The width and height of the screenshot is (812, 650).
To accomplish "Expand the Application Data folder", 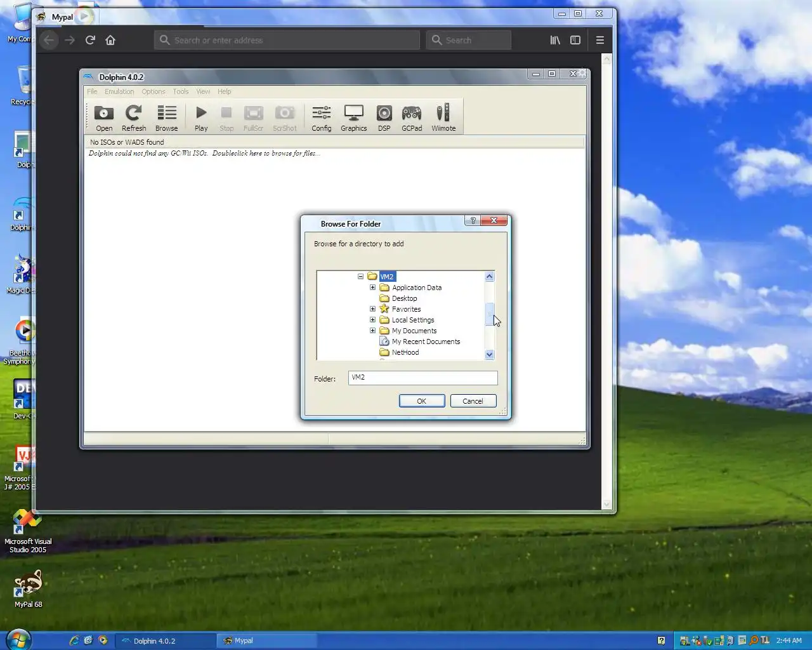I will pos(372,287).
